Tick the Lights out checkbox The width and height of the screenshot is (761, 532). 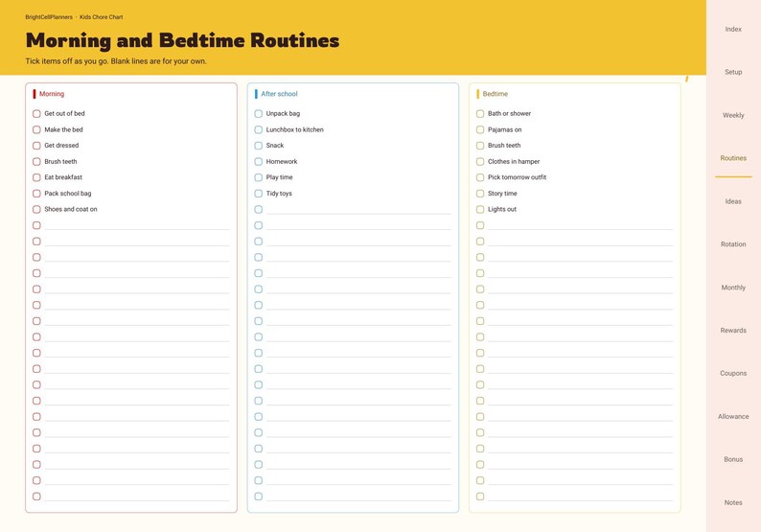click(480, 209)
